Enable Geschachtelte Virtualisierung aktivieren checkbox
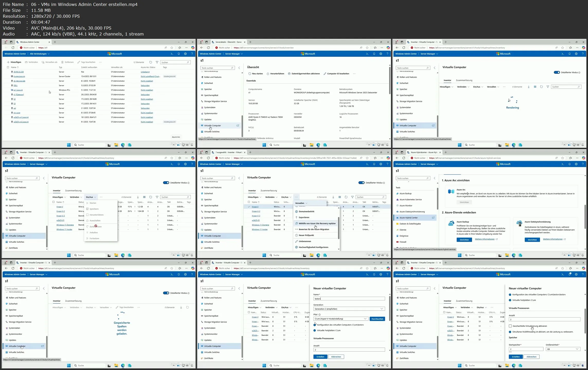Viewport: 588px width, 370px height. coord(510,326)
